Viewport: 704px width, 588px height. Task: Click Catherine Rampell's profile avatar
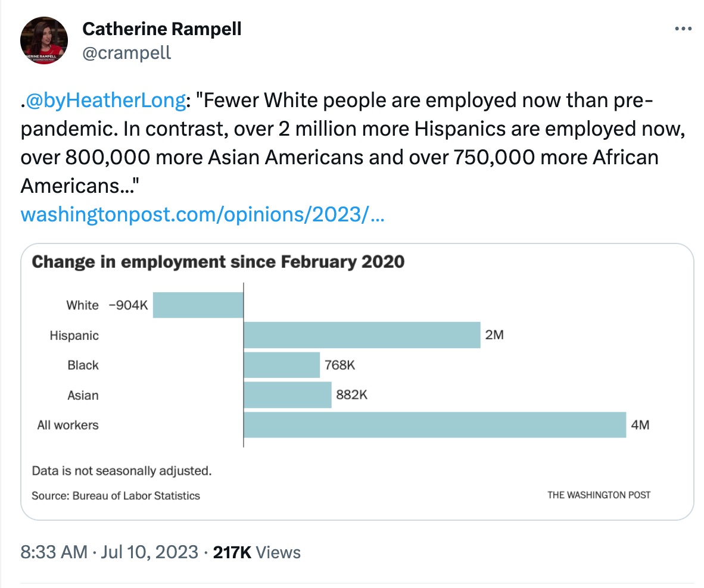(44, 40)
